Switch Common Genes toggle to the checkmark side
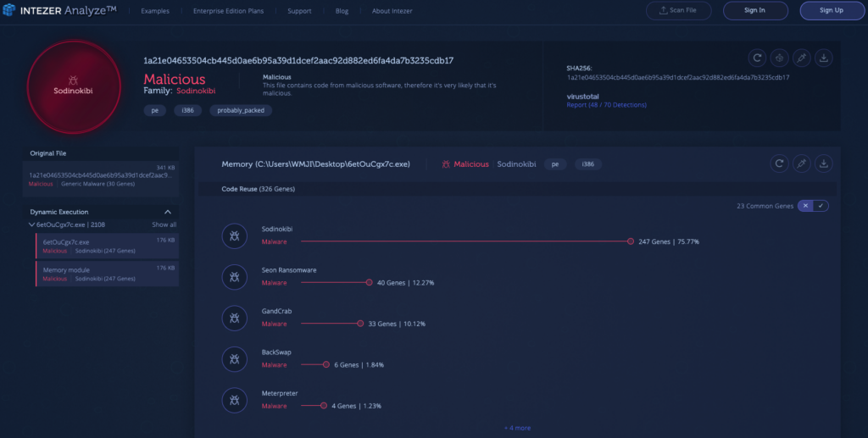The height and width of the screenshot is (438, 868). coord(821,206)
